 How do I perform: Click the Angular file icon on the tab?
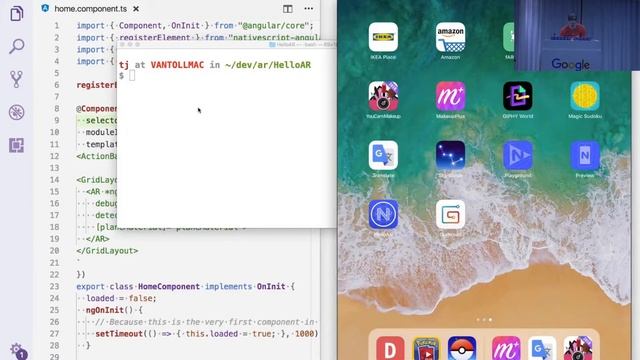click(45, 8)
